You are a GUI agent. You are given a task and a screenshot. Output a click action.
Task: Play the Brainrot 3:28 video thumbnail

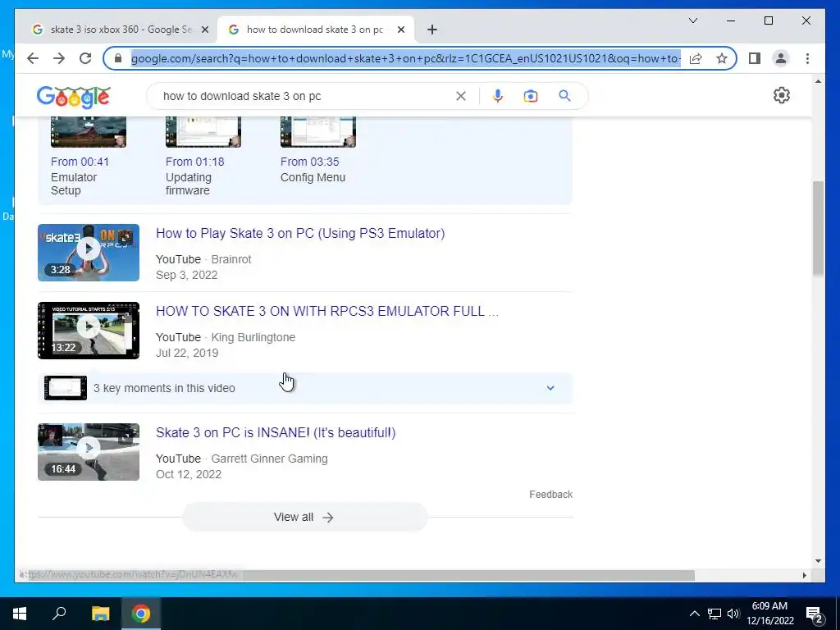[89, 253]
